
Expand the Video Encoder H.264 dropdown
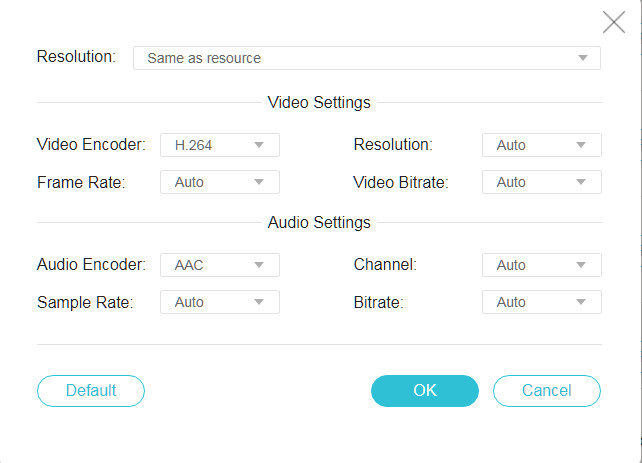pos(219,145)
